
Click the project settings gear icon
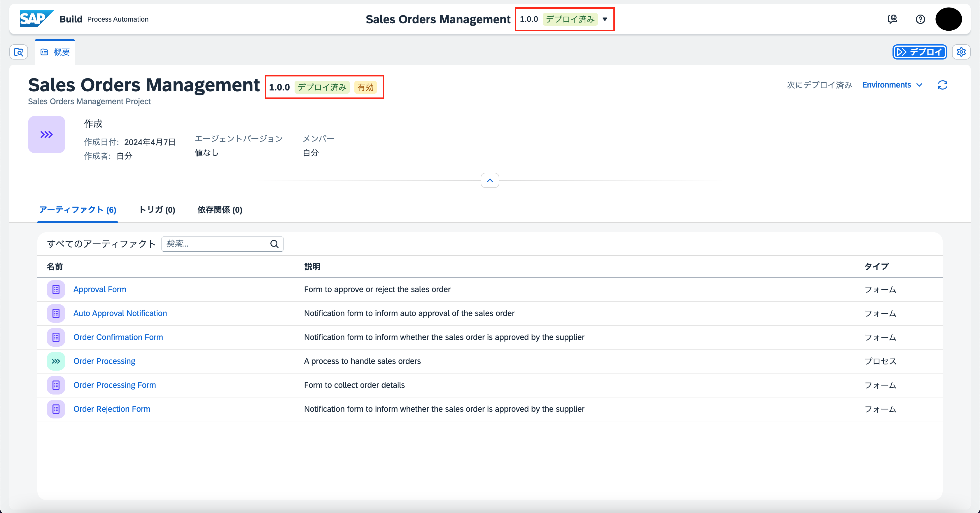click(x=961, y=52)
